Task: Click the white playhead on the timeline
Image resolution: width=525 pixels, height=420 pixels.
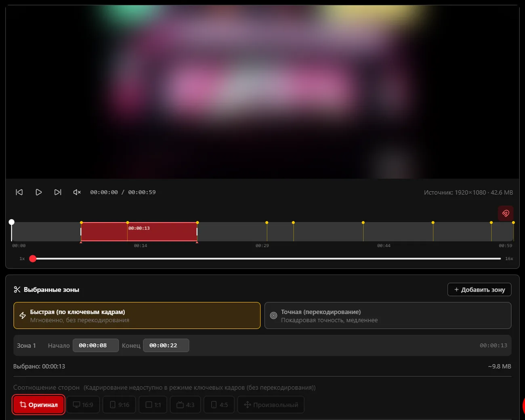Action: [12, 222]
